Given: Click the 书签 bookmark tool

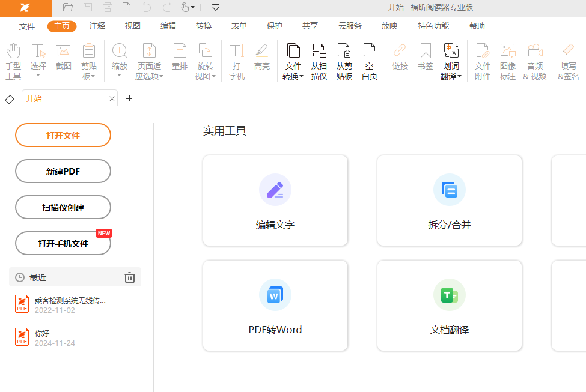Looking at the screenshot, I should (426, 57).
